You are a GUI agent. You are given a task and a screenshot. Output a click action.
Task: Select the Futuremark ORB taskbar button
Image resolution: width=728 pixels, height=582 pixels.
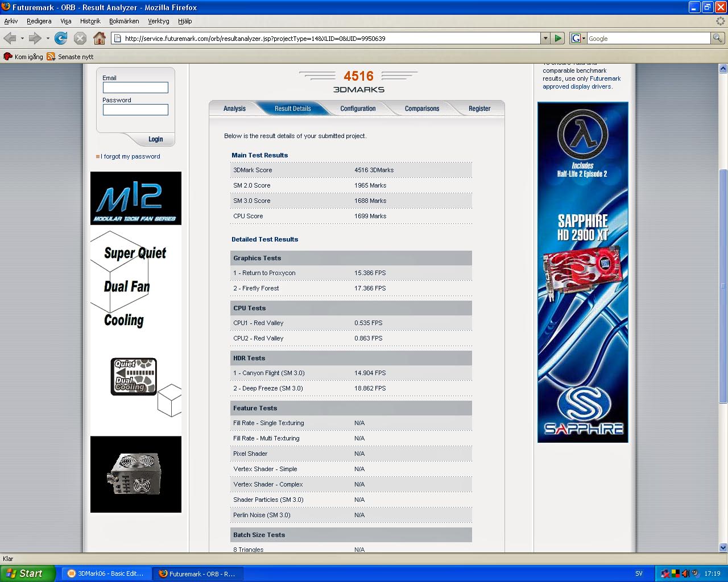click(x=198, y=573)
